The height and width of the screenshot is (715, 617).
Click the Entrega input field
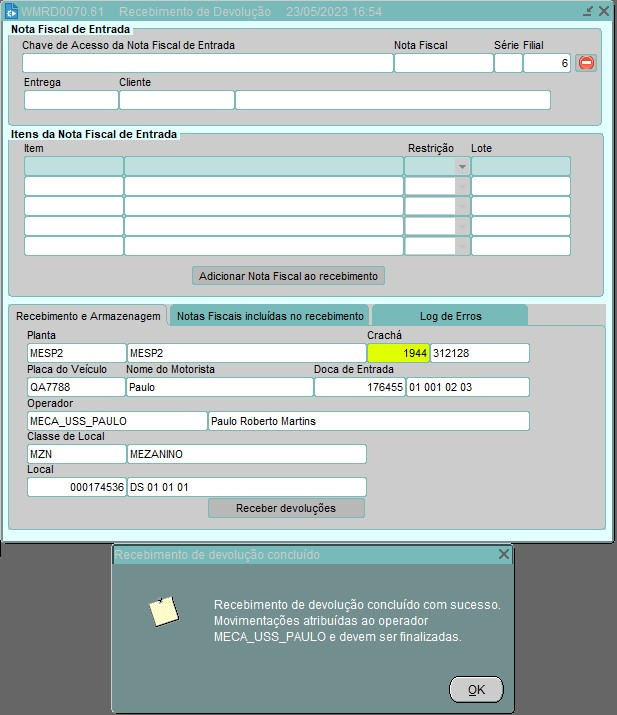tap(71, 100)
